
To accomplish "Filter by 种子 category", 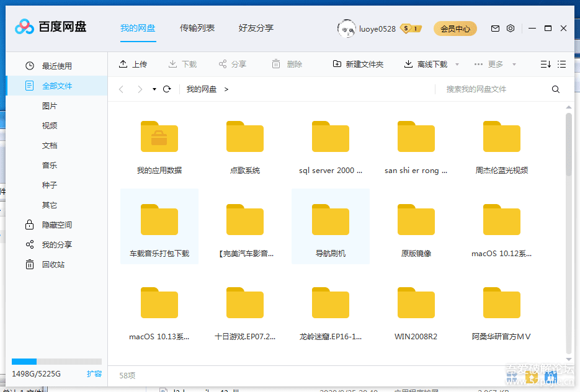I will [50, 185].
